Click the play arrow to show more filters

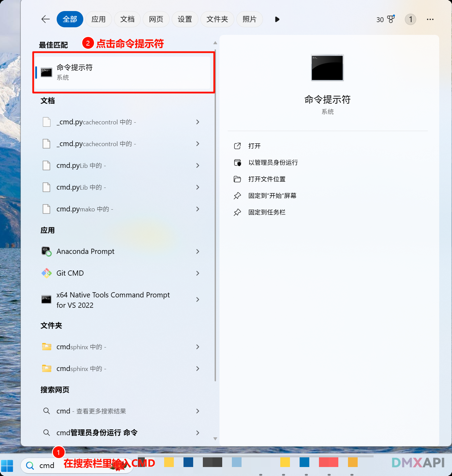277,19
